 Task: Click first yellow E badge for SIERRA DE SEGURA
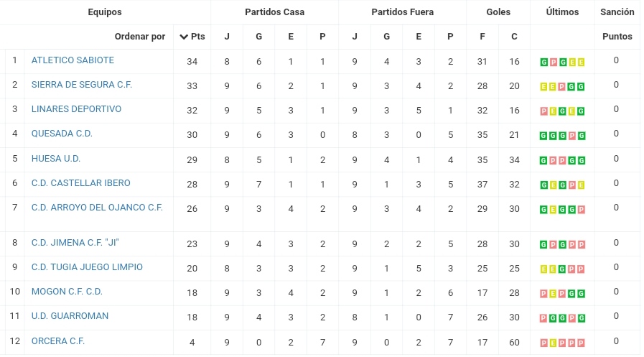tap(543, 87)
